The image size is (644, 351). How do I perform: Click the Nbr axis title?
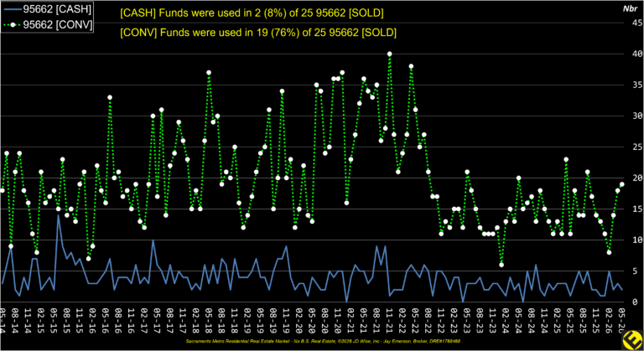630,8
